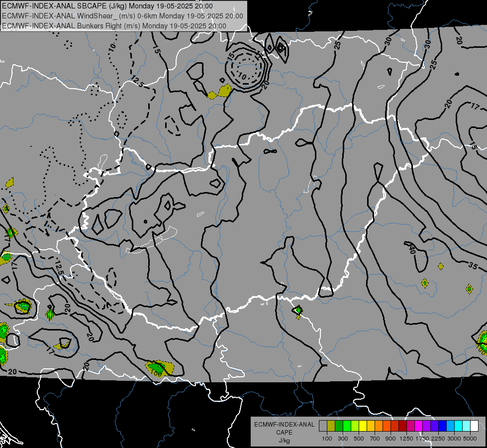The width and height of the screenshot is (487, 448).
Task: Click the legend tick label 2250
Action: tap(438, 439)
